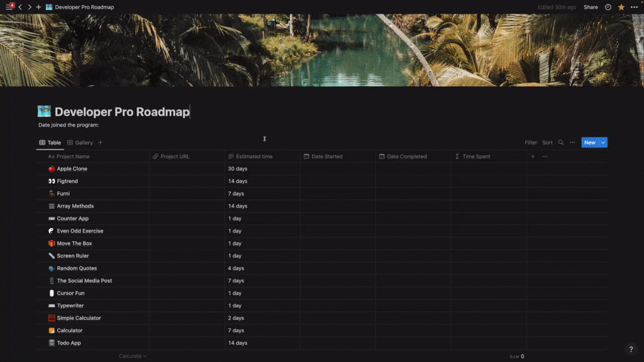Click the back navigation arrow

[x=19, y=7]
